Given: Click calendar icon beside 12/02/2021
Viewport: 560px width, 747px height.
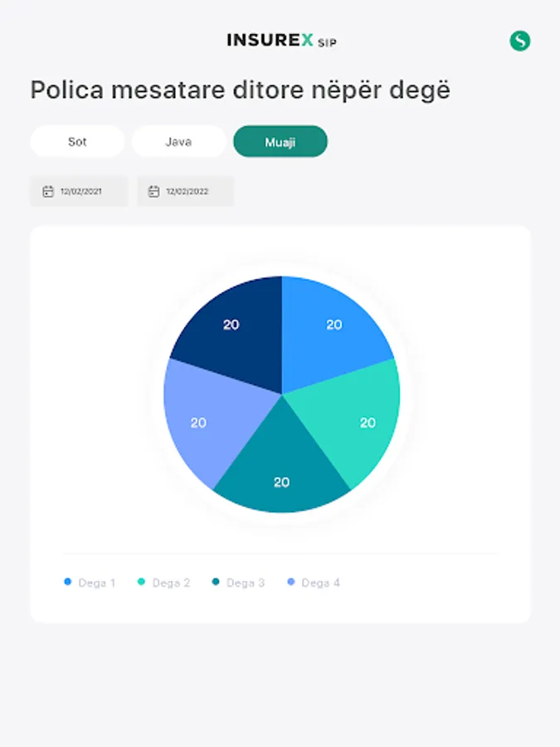Looking at the screenshot, I should 48,192.
